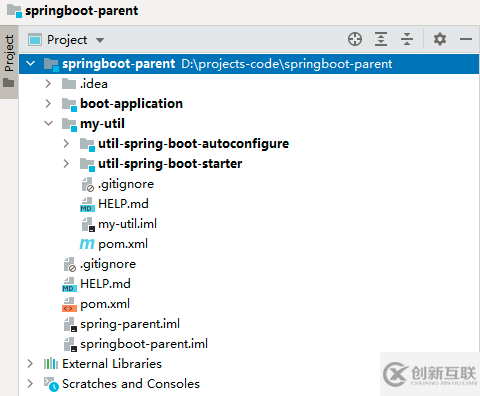Select .gitignore text under my-util
Viewport: 480px width, 396px height.
[126, 184]
